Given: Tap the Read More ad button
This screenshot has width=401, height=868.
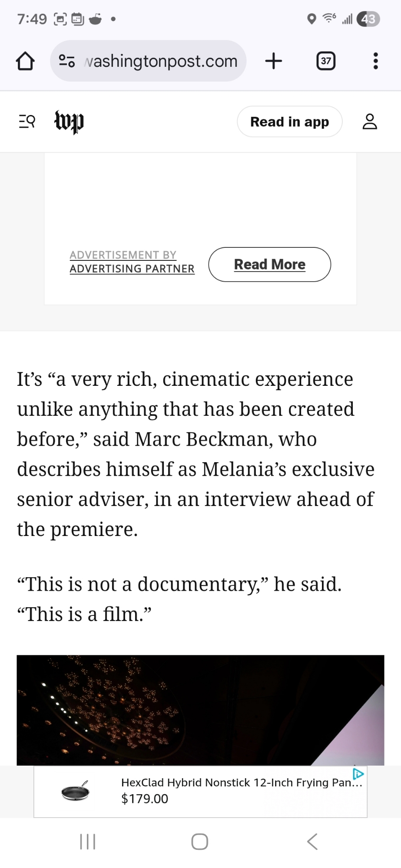Looking at the screenshot, I should [x=269, y=264].
